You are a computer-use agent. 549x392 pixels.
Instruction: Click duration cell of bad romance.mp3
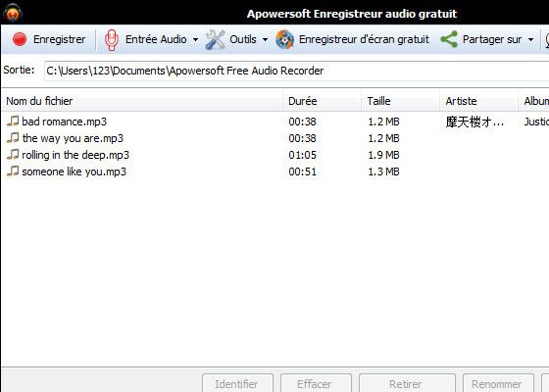(x=303, y=122)
